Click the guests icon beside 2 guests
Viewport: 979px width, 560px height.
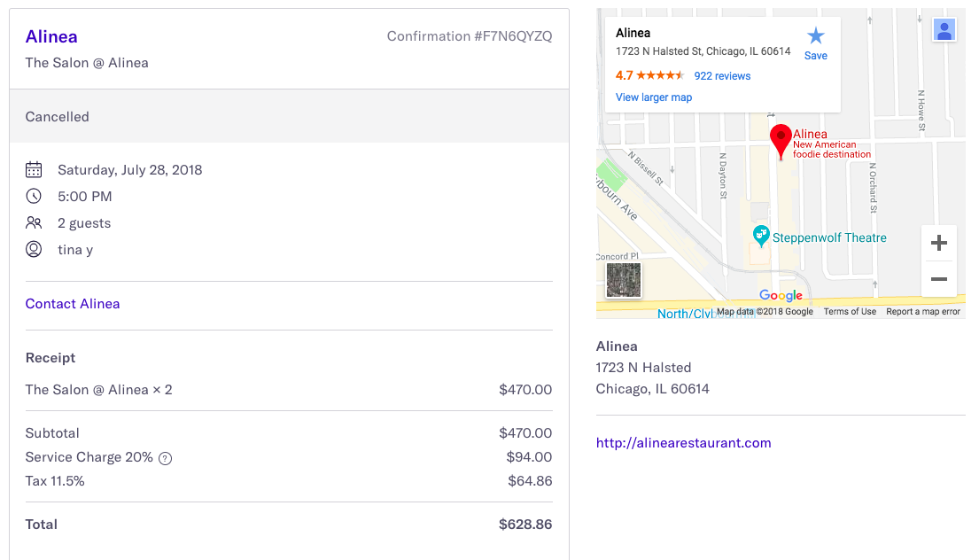coord(34,223)
